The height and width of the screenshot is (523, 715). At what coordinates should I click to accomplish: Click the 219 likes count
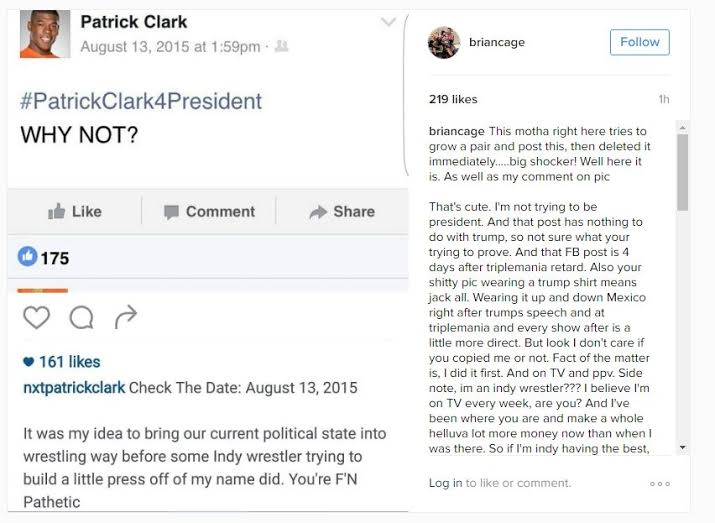click(453, 99)
